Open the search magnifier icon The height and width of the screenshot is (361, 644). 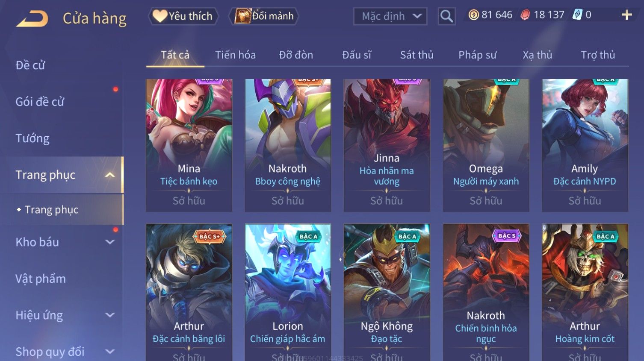pos(446,16)
